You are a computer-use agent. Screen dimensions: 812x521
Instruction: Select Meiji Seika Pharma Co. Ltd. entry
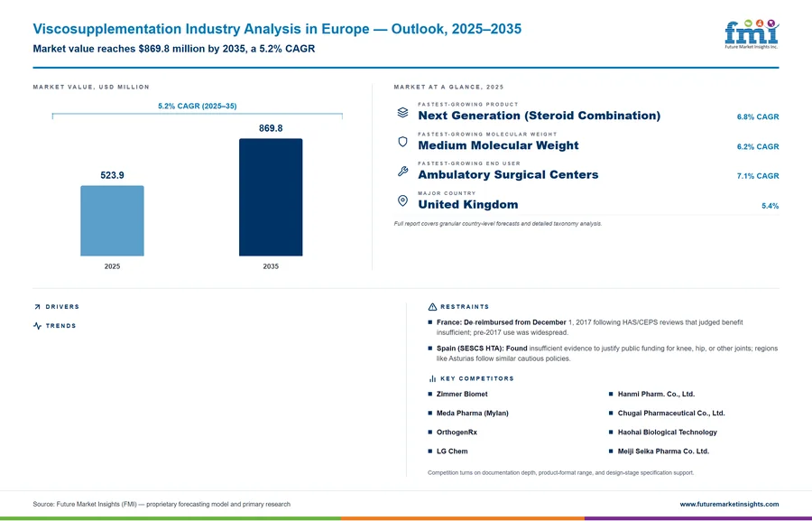point(663,451)
